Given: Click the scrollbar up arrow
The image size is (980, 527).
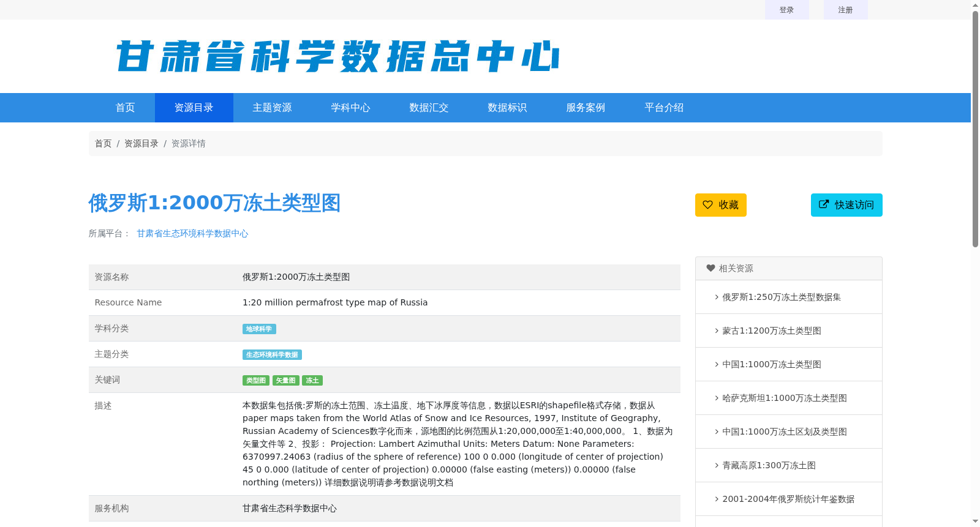Looking at the screenshot, I should pyautogui.click(x=975, y=5).
